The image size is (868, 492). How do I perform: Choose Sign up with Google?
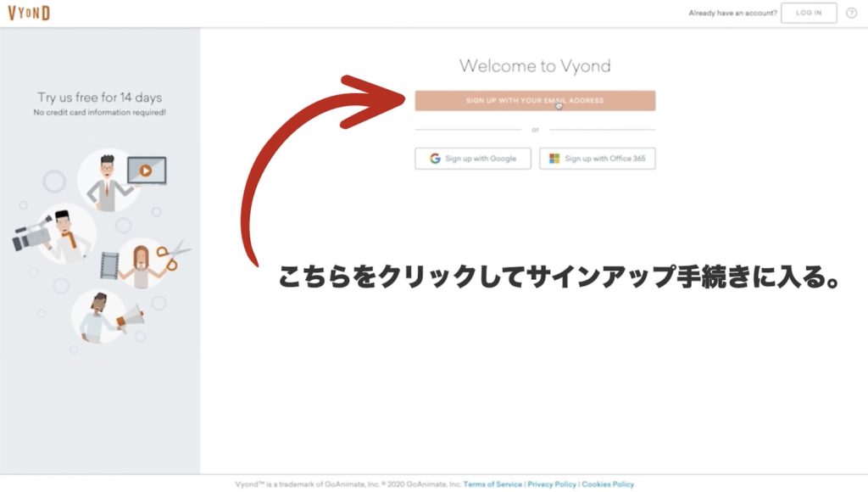coord(473,159)
